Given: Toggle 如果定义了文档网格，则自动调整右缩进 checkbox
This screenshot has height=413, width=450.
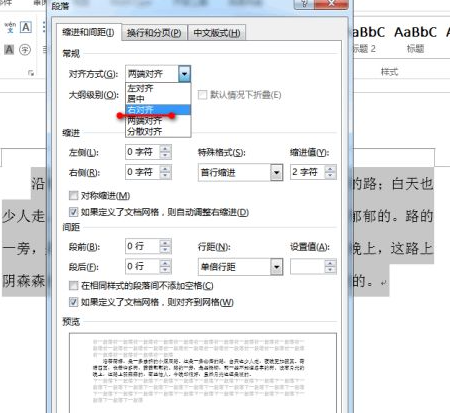Looking at the screenshot, I should 73,212.
